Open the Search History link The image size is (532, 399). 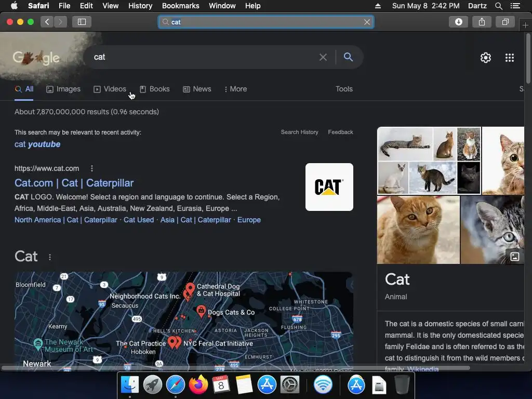(x=299, y=132)
